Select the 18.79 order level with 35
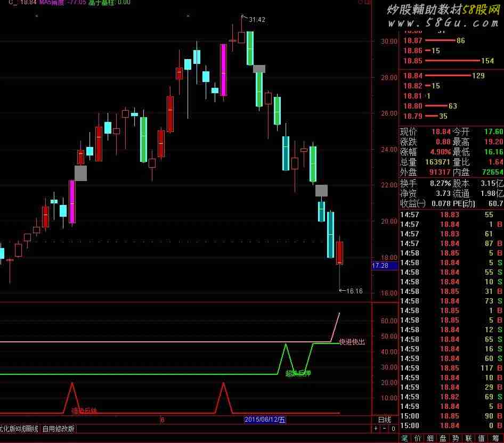504x443 pixels. 425,116
